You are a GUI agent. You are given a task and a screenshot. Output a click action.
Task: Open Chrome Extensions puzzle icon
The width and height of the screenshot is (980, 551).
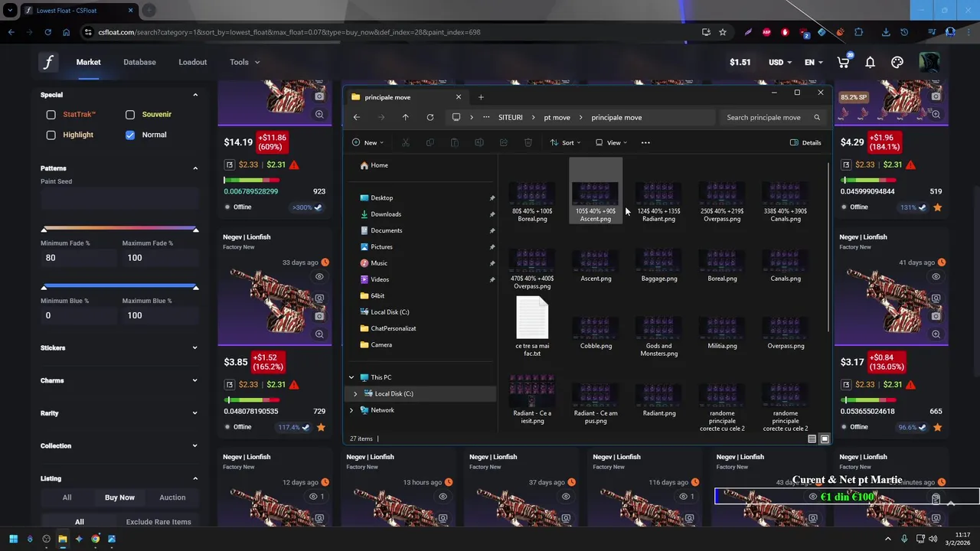[858, 32]
